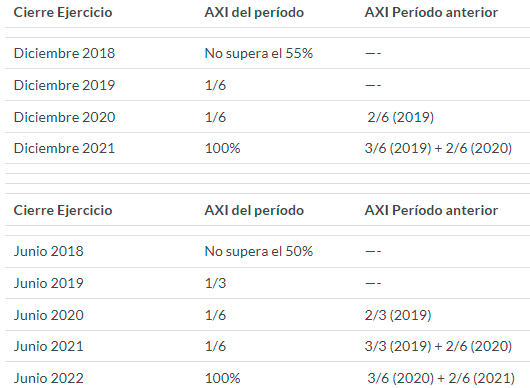Select the '3/6 (2020) + 2/6 (2021)' cell
This screenshot has height=388, width=530.
(x=441, y=378)
